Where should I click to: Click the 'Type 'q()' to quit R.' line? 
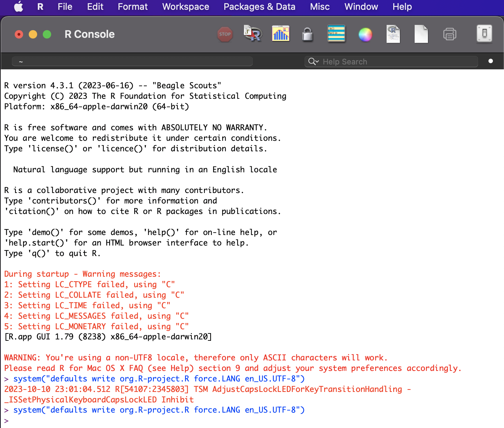coord(52,253)
